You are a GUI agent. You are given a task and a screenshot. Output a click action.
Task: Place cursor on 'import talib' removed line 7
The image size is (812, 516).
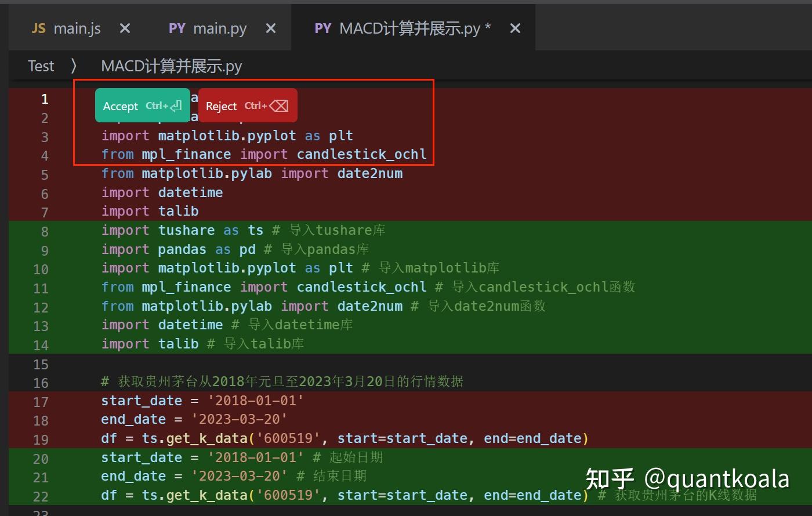pos(150,211)
